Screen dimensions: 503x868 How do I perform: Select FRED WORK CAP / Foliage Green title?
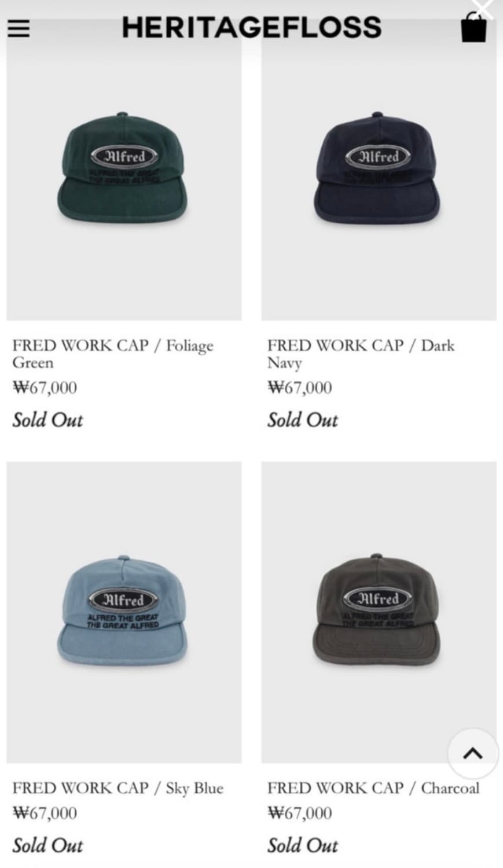[x=113, y=354]
